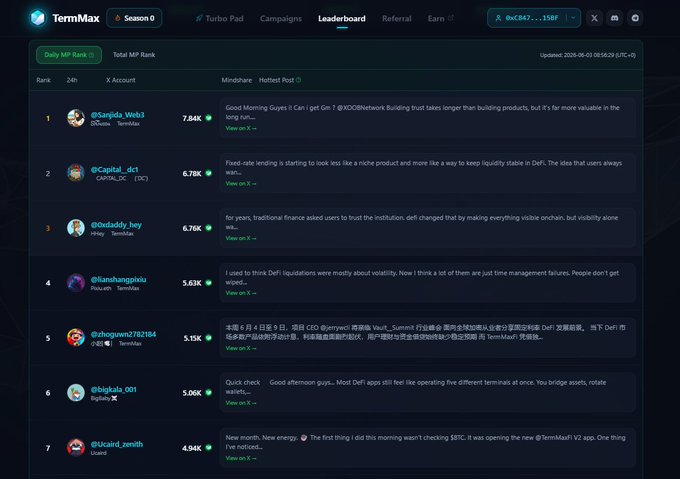The height and width of the screenshot is (479, 680).
Task: Select the Leaderboard tab
Action: [x=342, y=19]
